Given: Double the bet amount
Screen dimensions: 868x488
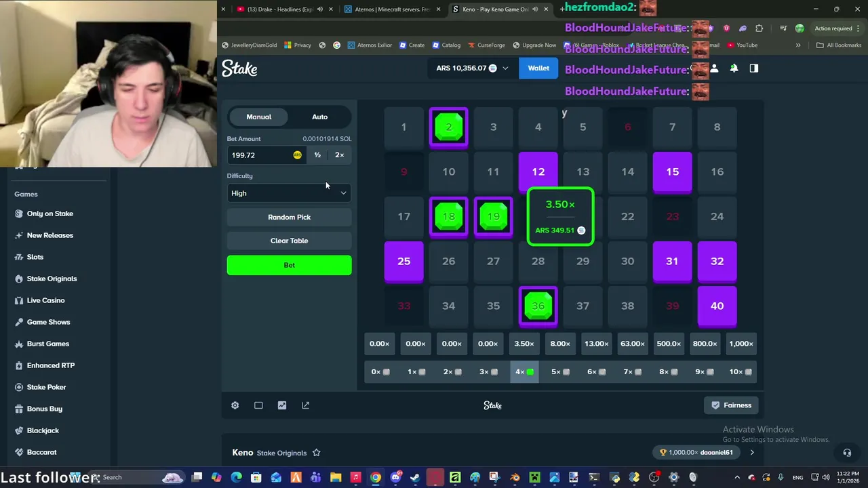Looking at the screenshot, I should tap(340, 155).
